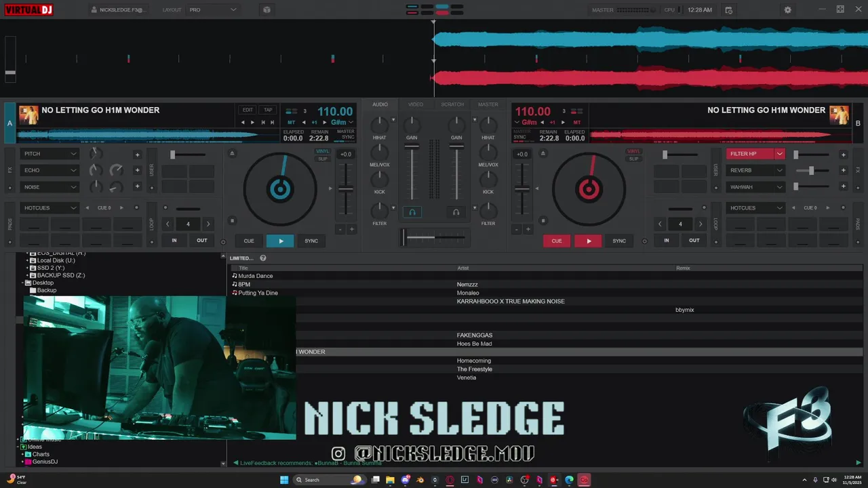The height and width of the screenshot is (488, 868).
Task: Open the FILTER HP effect dropdown arrow
Action: point(780,154)
